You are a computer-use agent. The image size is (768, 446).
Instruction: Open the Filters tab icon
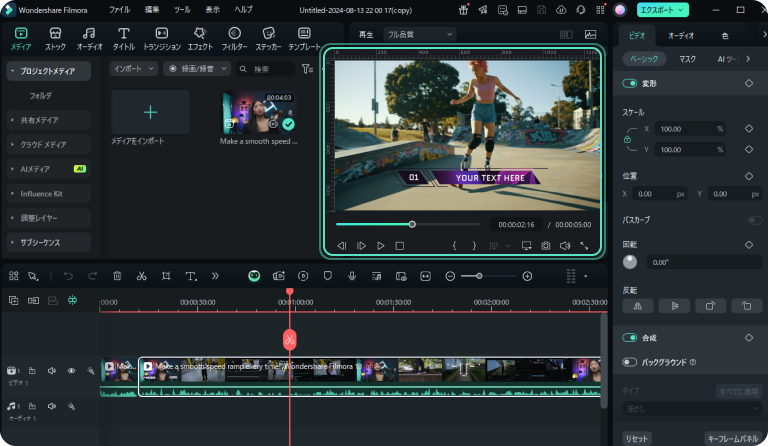tap(234, 33)
